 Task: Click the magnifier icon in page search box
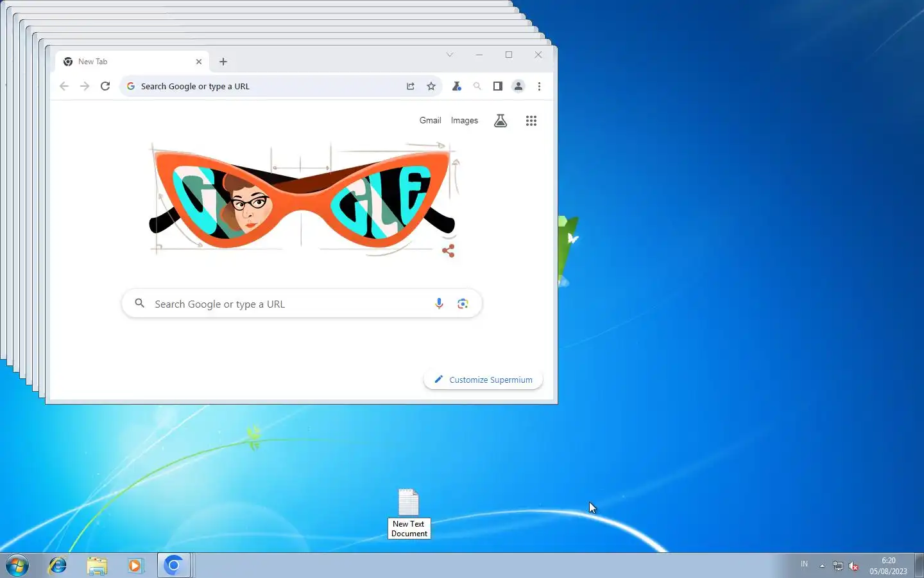(x=139, y=303)
